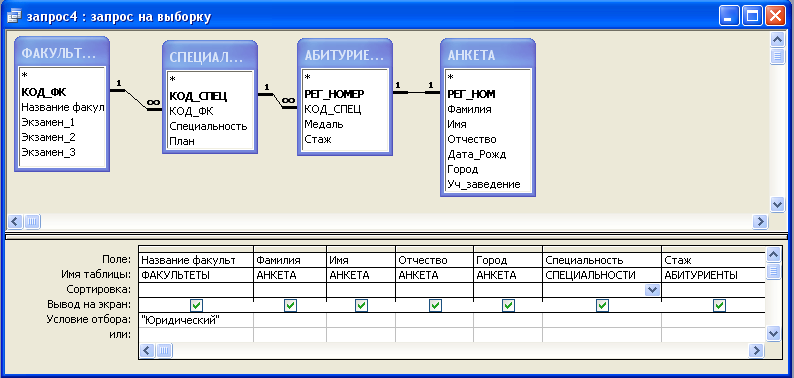Image resolution: width=794 pixels, height=378 pixels.
Task: Click the АНКЕТА table header
Action: click(x=488, y=55)
